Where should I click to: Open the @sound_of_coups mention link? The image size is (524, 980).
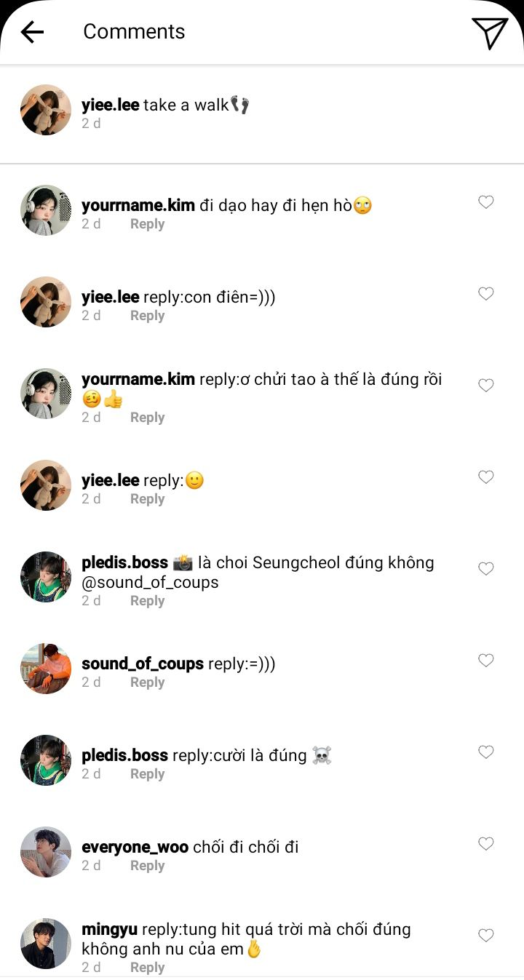click(x=150, y=582)
